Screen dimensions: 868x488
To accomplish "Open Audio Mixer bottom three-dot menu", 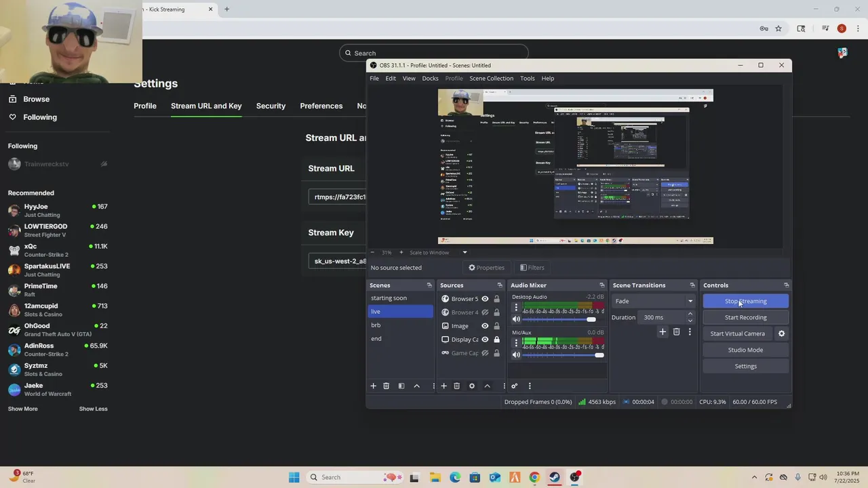I will point(530,386).
